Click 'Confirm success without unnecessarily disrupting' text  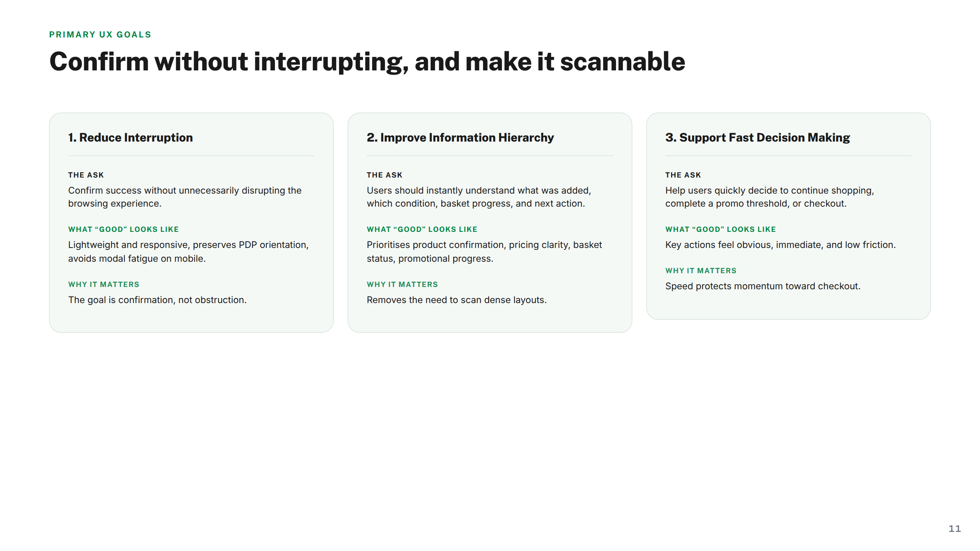click(185, 197)
